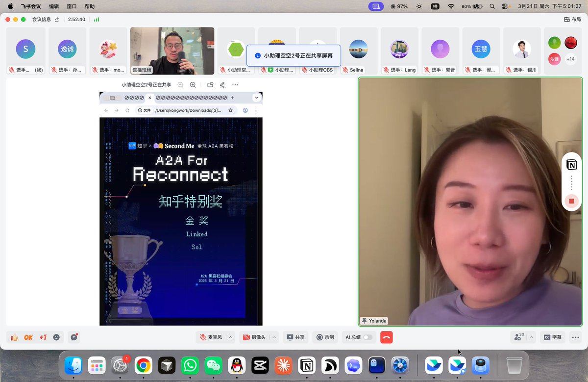The image size is (588, 382).
Task: Dismiss the 小助理空空2号正在共享屏幕 notification
Action: [294, 55]
